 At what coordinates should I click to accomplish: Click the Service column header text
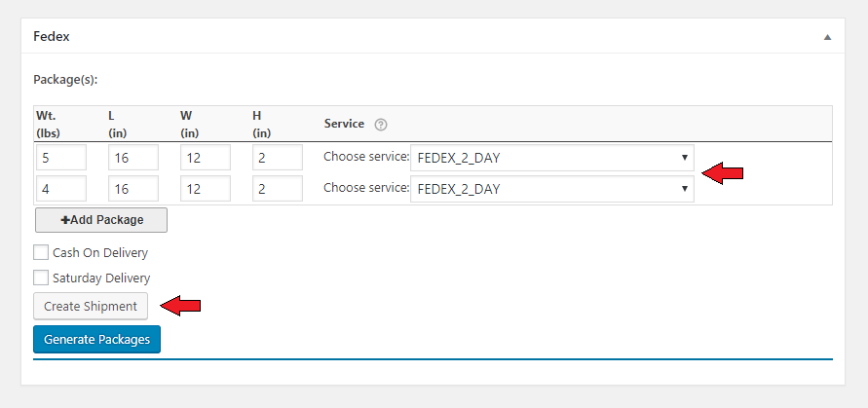tap(344, 124)
